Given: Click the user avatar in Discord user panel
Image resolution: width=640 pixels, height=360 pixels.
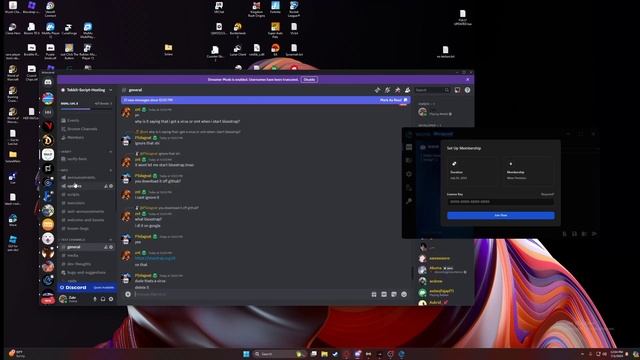Looking at the screenshot, I should tap(63, 299).
